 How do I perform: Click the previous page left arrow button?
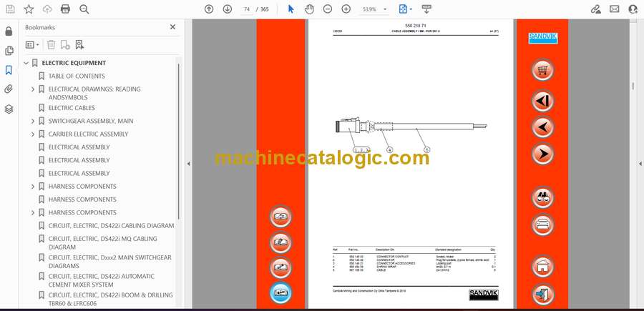542,127
